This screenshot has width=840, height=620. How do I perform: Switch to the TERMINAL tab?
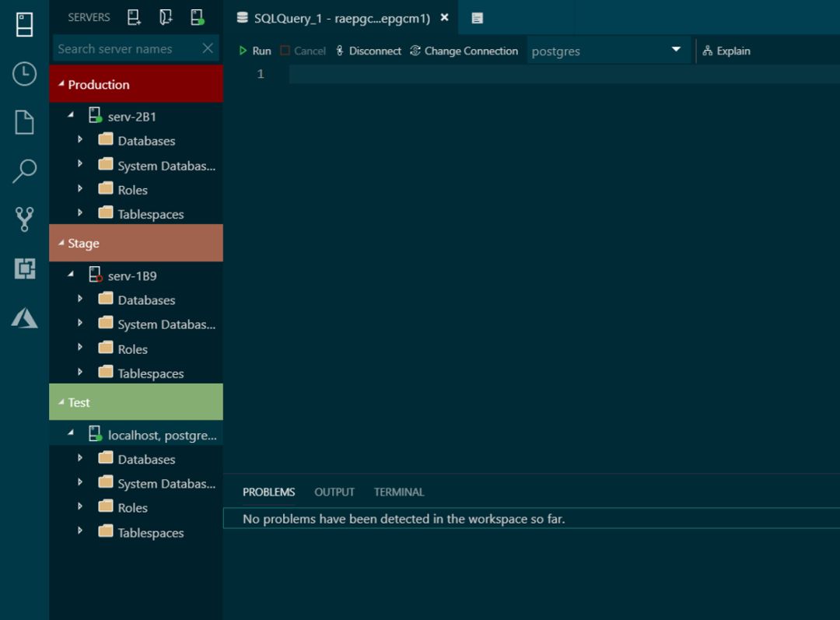tap(399, 492)
